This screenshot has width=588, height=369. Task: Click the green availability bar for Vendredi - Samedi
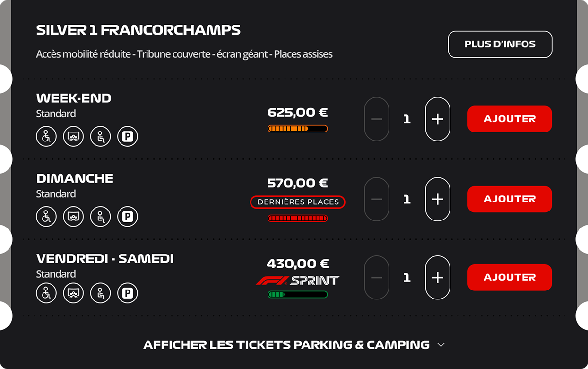298,295
